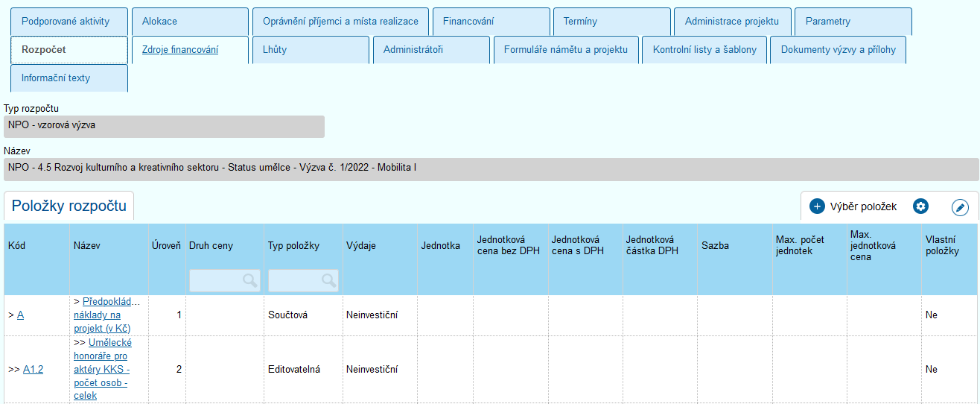Click search icon in Druh ceny filter
The width and height of the screenshot is (980, 404).
click(x=249, y=280)
